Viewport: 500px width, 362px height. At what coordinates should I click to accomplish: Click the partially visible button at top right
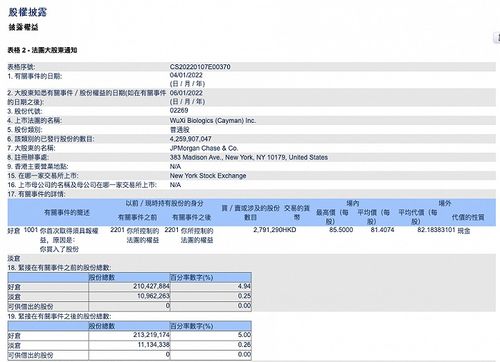(x=497, y=37)
